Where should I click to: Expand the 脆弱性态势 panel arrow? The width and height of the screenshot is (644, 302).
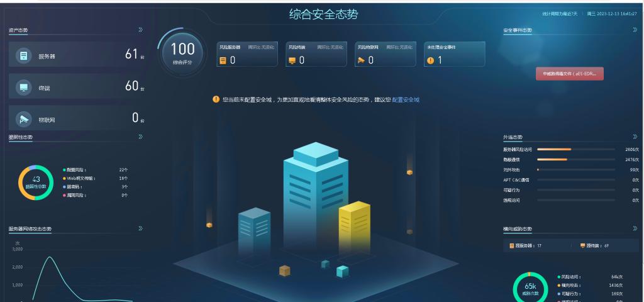click(x=140, y=137)
